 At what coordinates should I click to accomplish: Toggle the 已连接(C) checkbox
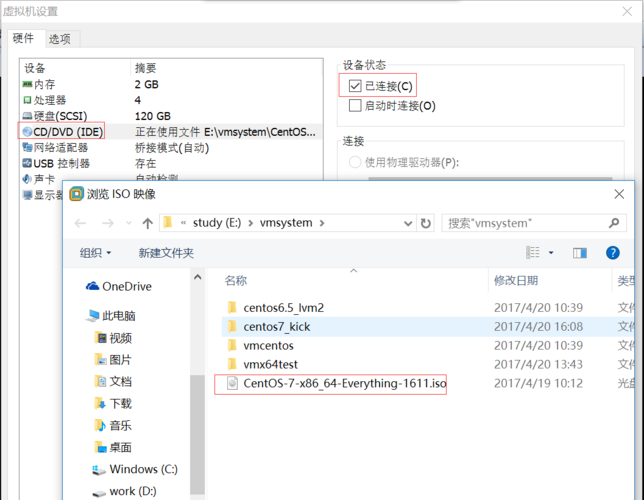click(x=355, y=86)
